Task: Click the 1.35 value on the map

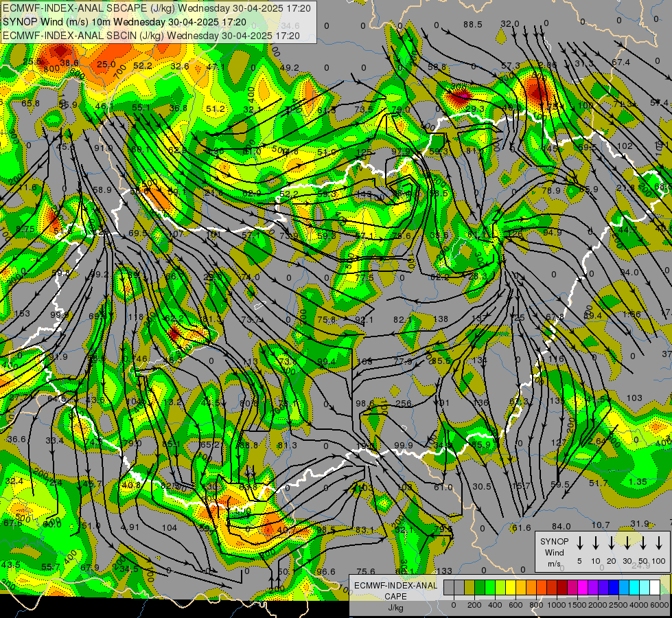Action: pyautogui.click(x=638, y=481)
